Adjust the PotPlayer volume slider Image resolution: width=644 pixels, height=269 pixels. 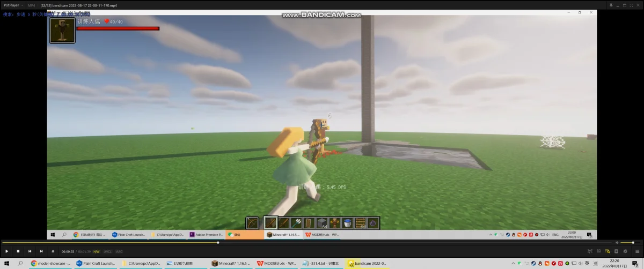coord(630,243)
